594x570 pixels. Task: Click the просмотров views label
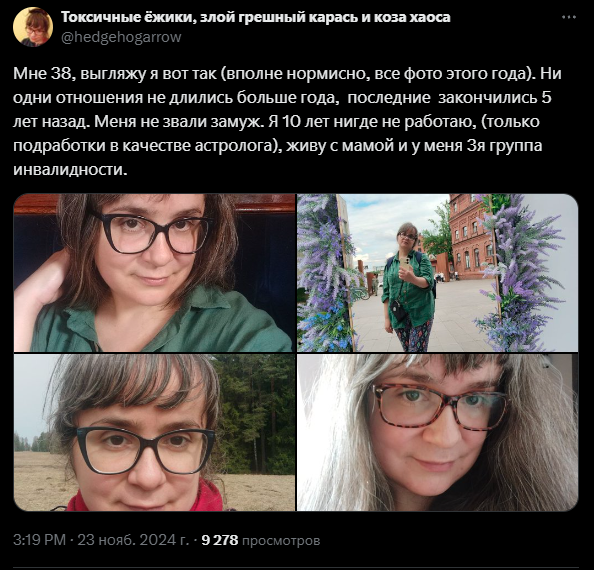281,541
